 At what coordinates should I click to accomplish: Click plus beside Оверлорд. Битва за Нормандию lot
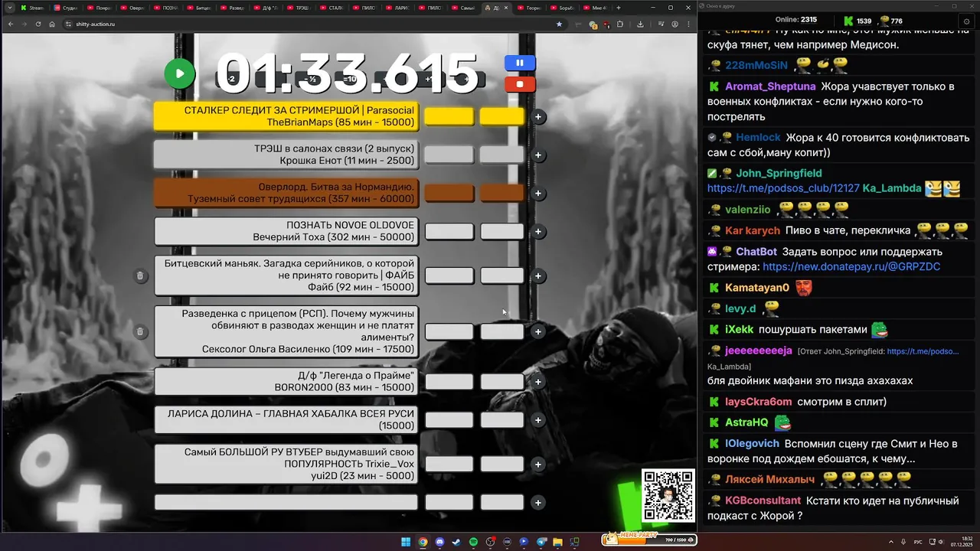click(538, 194)
